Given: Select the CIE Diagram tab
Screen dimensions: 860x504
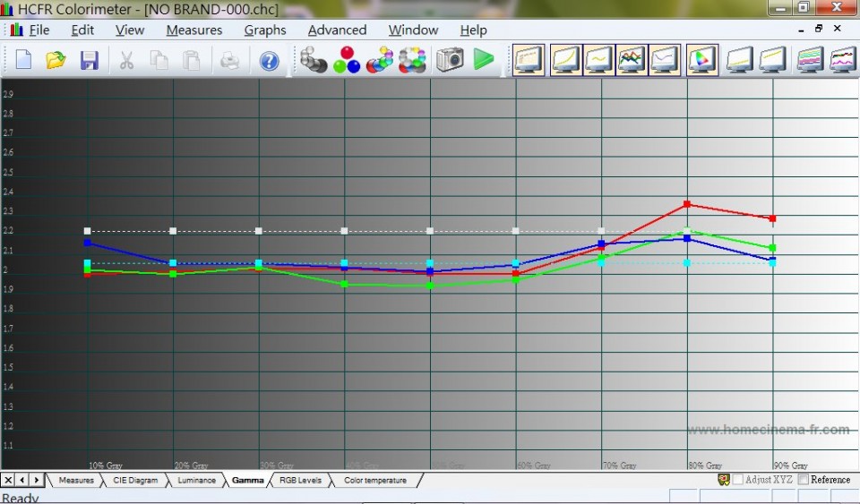Looking at the screenshot, I should tap(135, 481).
